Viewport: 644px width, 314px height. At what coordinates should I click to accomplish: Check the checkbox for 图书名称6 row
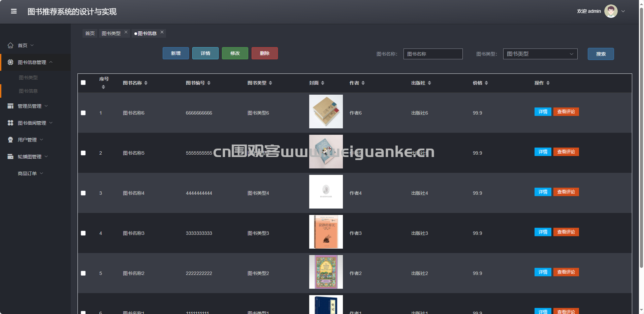point(83,113)
